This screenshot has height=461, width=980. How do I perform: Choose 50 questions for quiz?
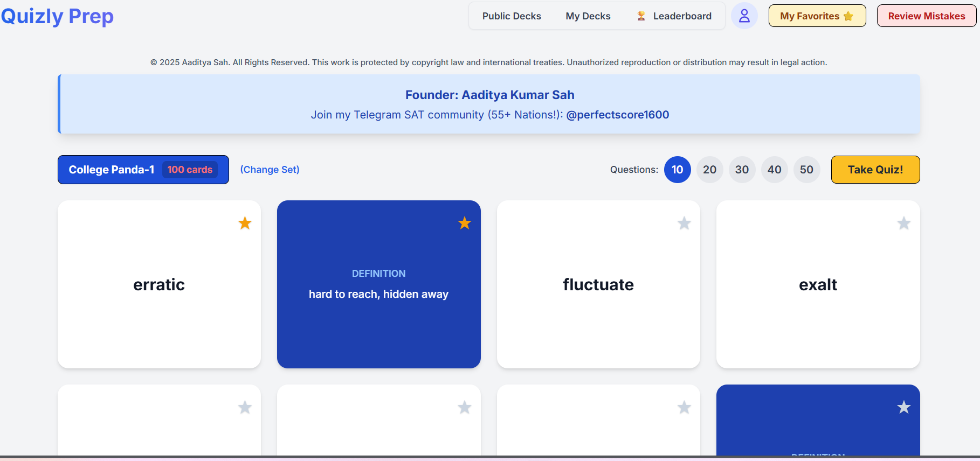tap(806, 170)
